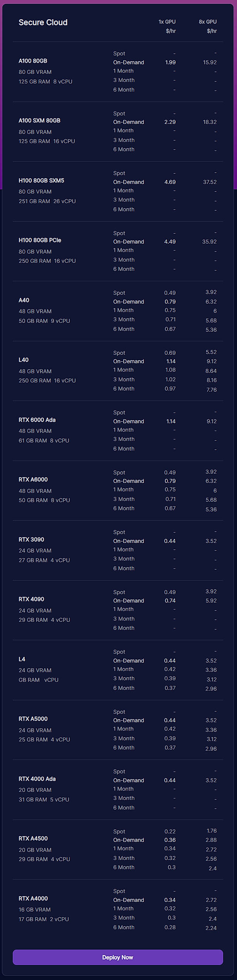Select the 6 Month plan for RTX A4500
Image resolution: width=237 pixels, height=980 pixels.
[x=124, y=867]
